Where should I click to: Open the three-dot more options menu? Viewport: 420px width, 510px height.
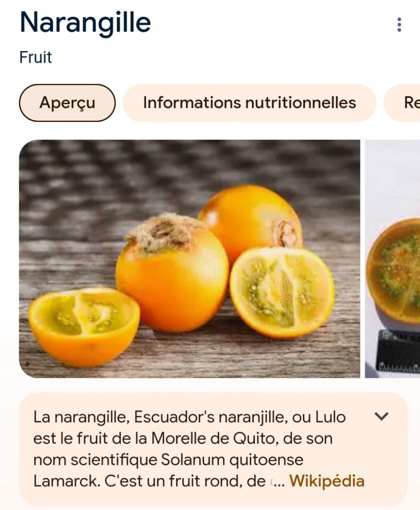(x=399, y=25)
